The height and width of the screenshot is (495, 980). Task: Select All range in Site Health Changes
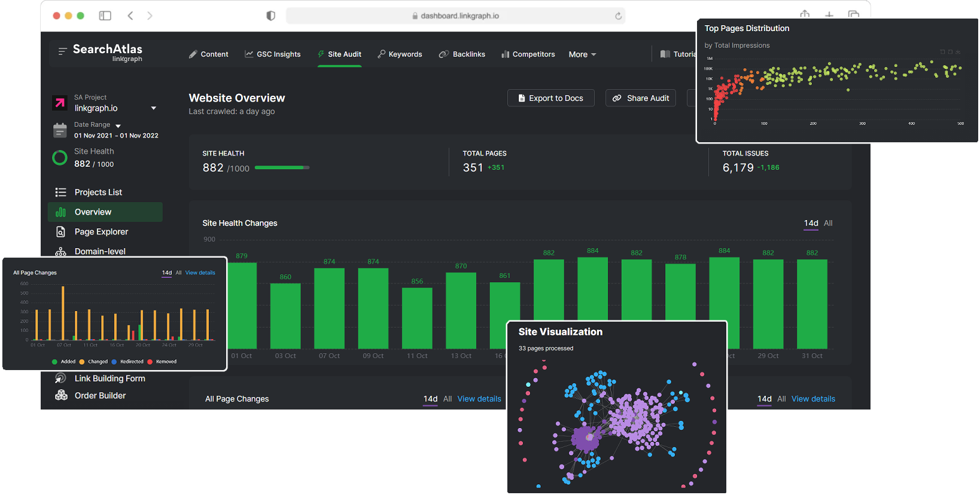tap(828, 223)
